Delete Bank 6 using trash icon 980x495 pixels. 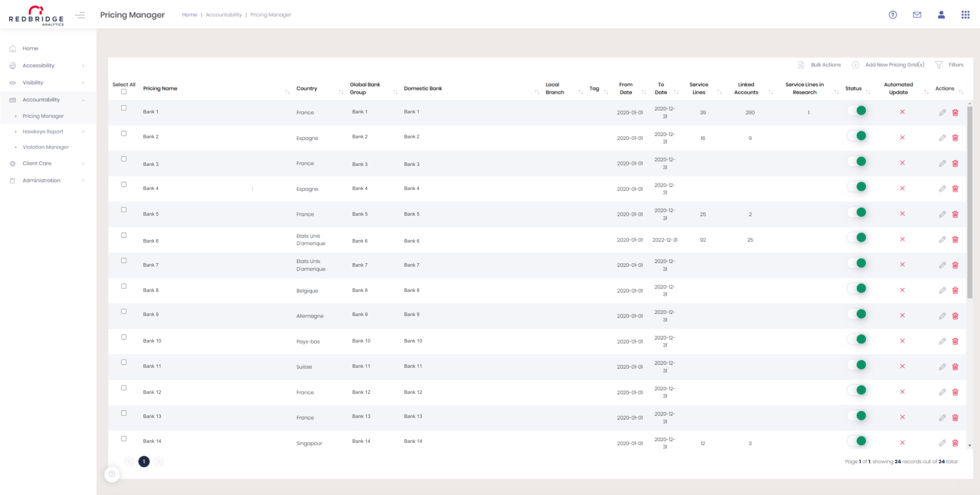click(955, 239)
